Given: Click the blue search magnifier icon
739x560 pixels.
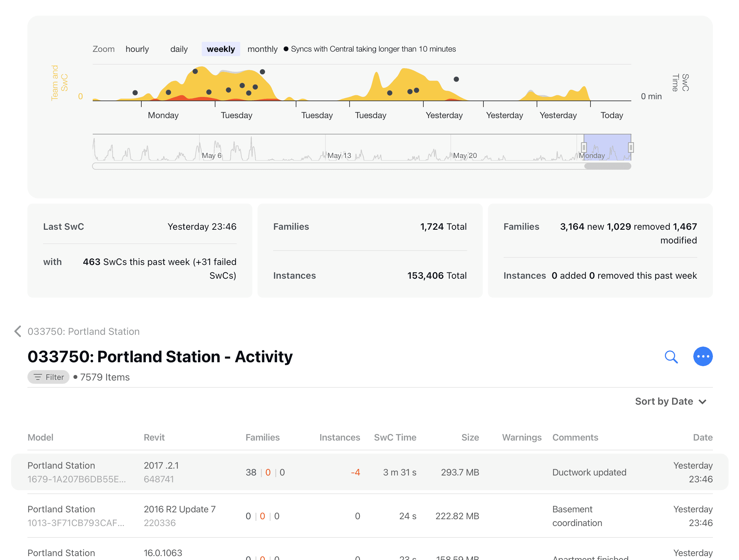Looking at the screenshot, I should (x=671, y=357).
